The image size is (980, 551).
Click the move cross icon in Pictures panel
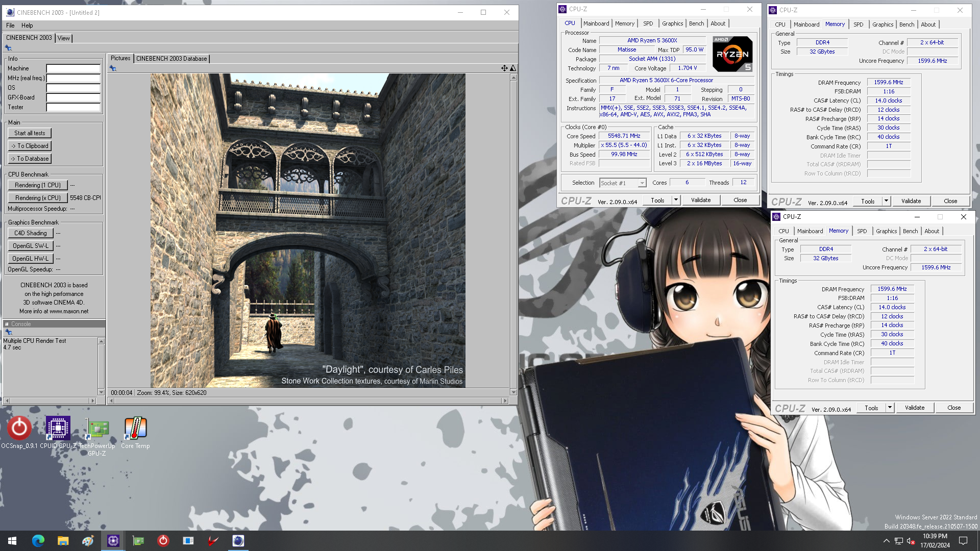tap(504, 68)
